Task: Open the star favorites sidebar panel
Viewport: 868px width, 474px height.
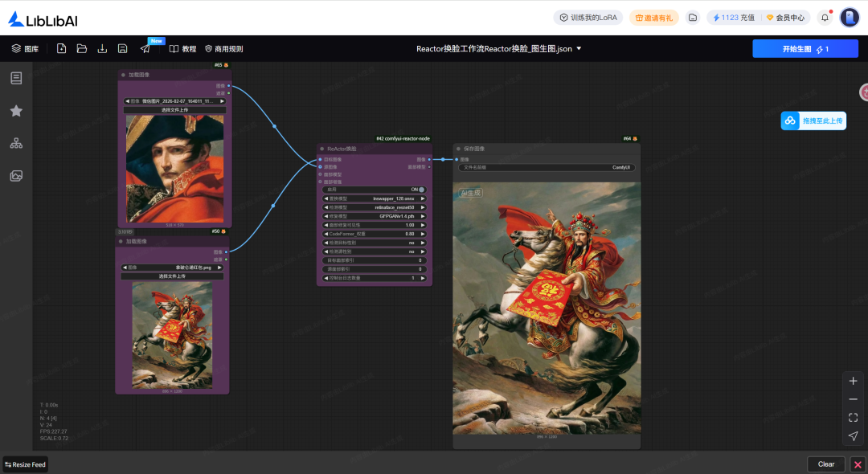Action: point(16,111)
